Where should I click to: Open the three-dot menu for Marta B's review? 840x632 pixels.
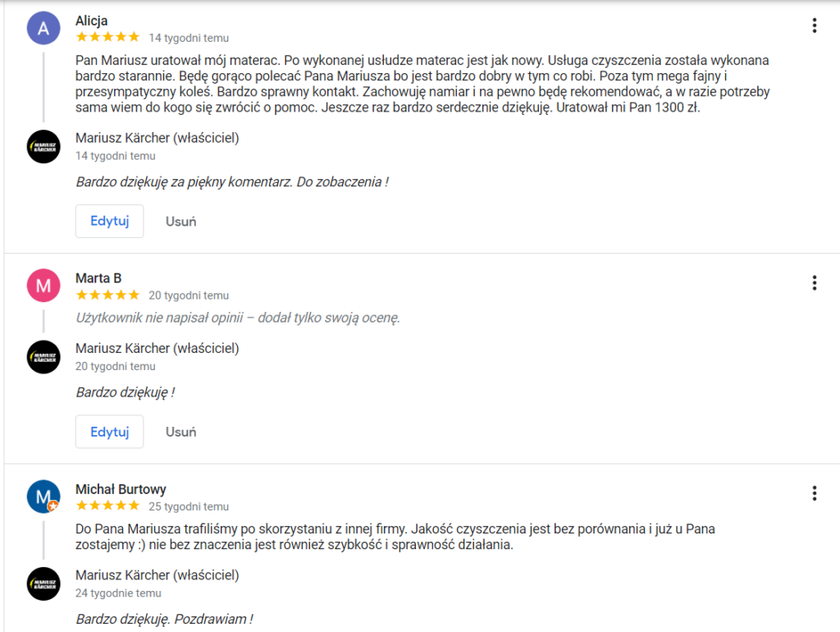814,283
